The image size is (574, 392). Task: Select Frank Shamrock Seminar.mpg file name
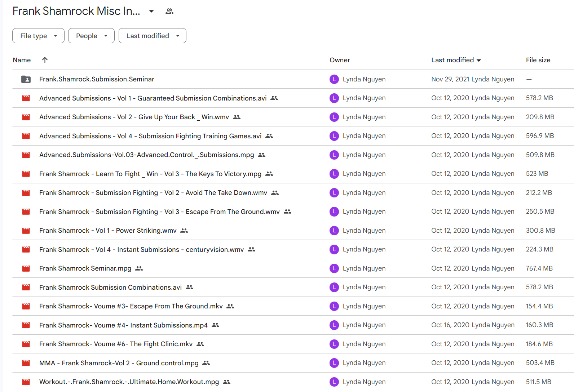pyautogui.click(x=85, y=268)
